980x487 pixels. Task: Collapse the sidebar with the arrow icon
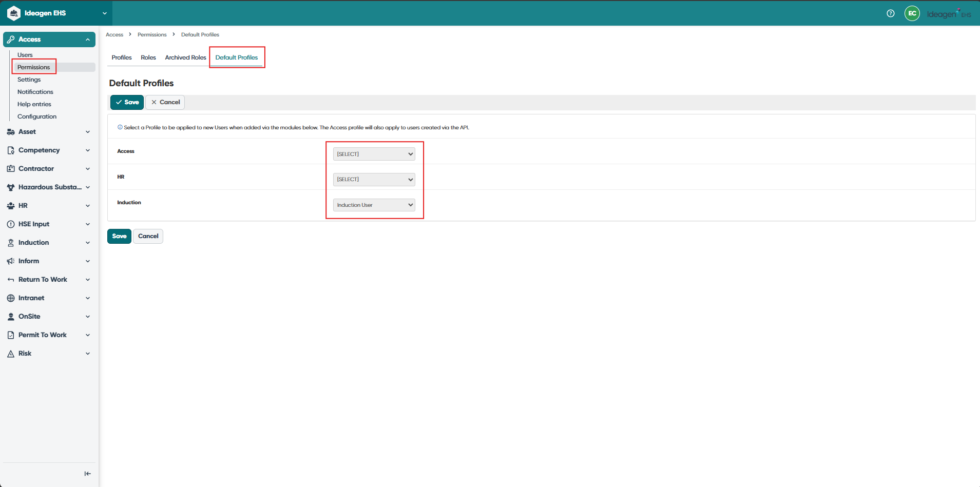[x=88, y=474]
